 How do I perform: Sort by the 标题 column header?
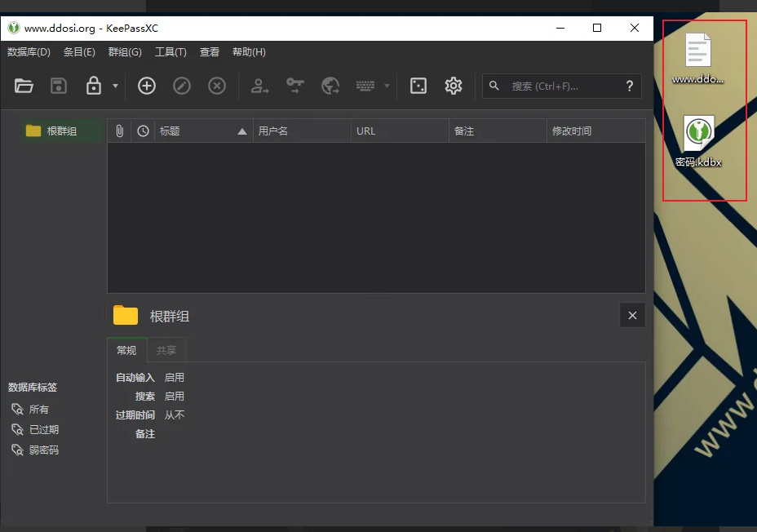[x=204, y=131]
